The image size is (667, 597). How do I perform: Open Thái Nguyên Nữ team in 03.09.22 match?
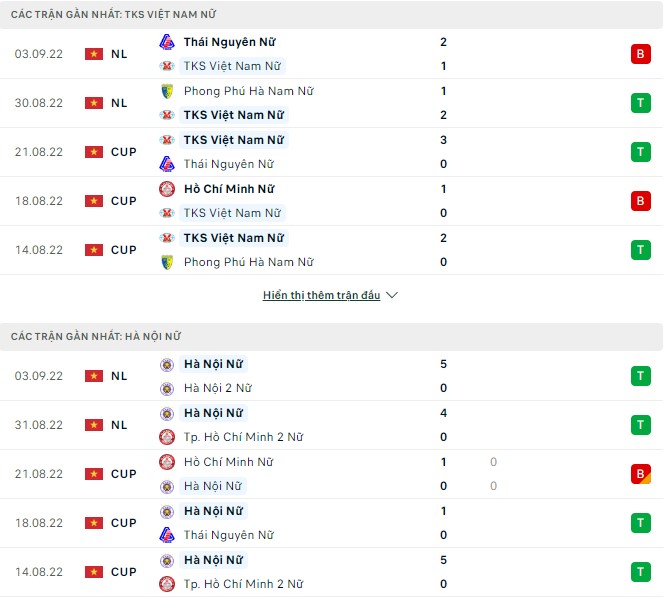click(x=230, y=42)
